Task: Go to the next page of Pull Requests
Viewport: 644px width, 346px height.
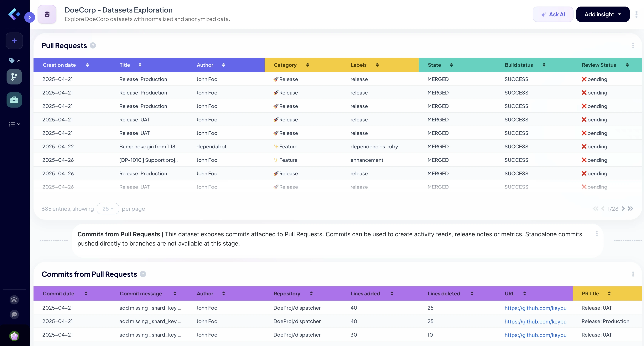Action: click(624, 209)
